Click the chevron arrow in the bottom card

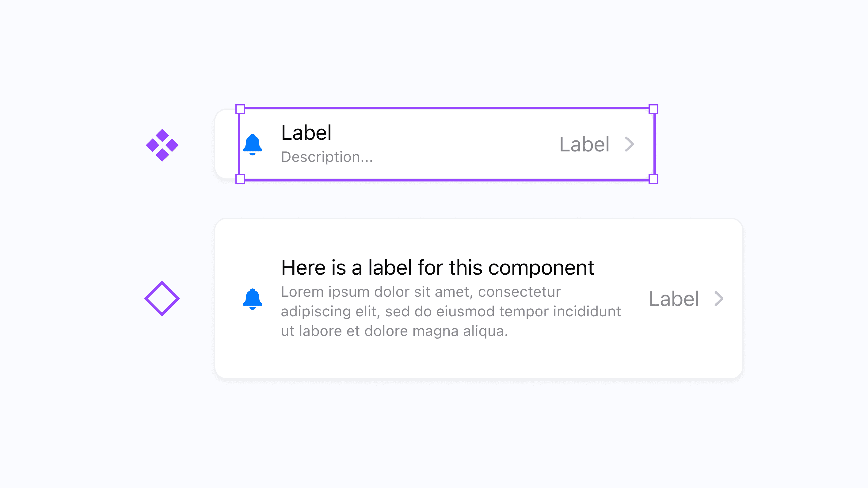coord(719,299)
